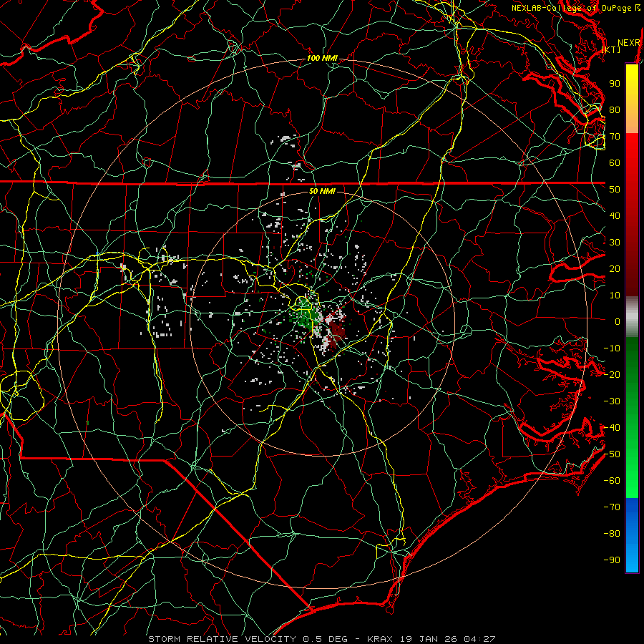Click the Storm Relative Velocity caption
Image resolution: width=644 pixels, height=644 pixels.
point(322,639)
